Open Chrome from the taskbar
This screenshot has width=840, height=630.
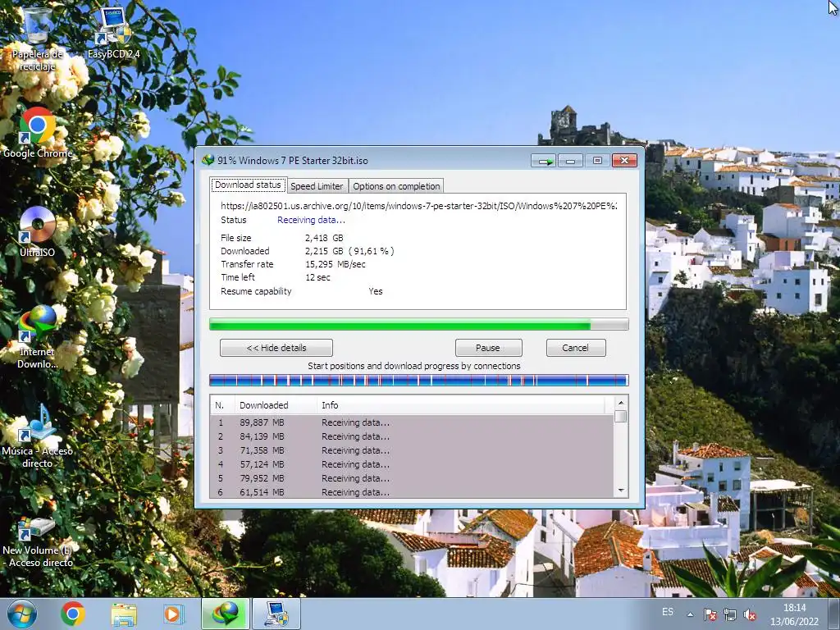(x=73, y=614)
